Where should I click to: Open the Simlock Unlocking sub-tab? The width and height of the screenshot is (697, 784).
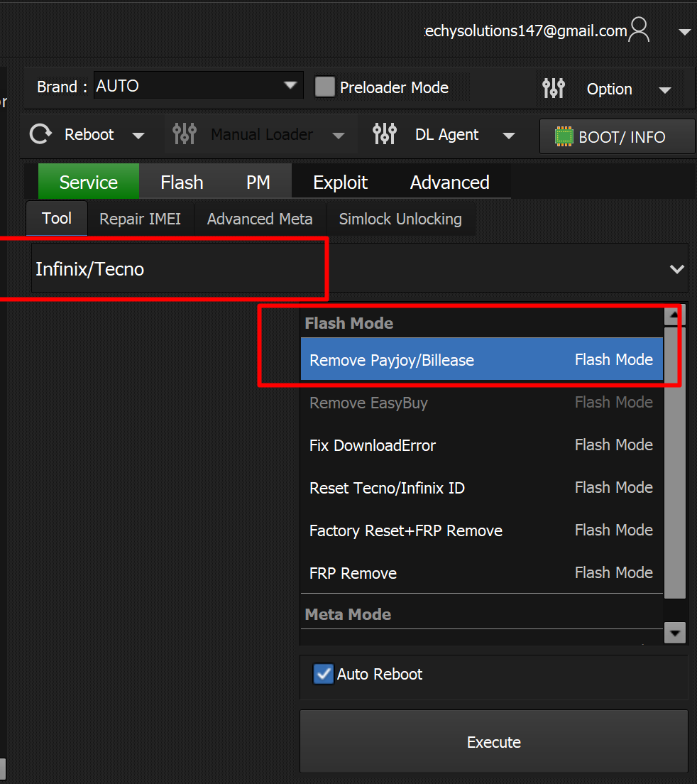[400, 219]
